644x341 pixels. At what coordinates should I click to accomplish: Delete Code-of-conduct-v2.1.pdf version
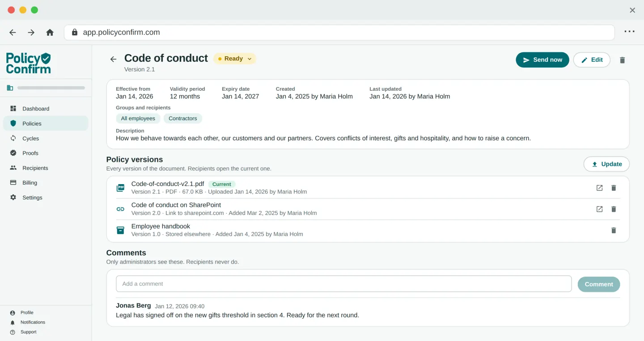tap(614, 188)
